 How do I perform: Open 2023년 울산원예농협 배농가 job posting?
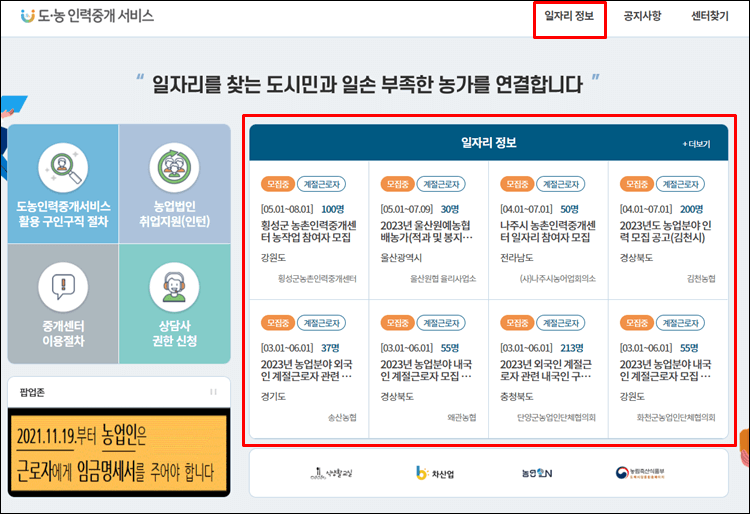click(427, 231)
